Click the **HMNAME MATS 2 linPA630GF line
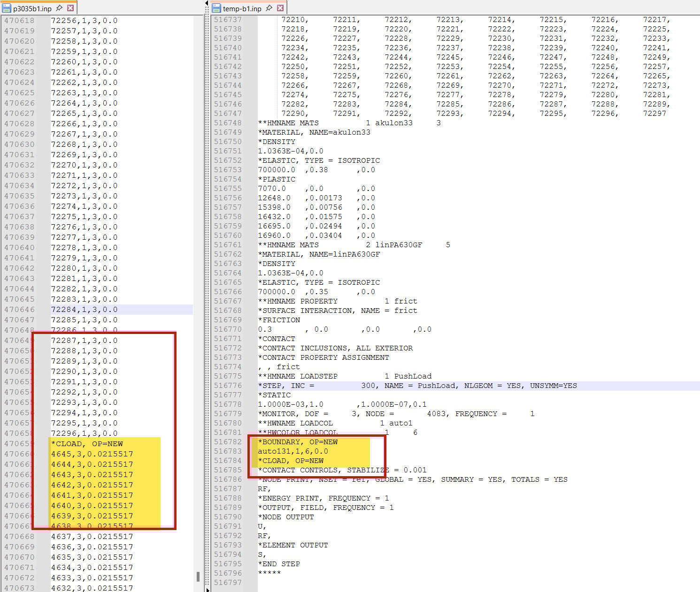The height and width of the screenshot is (592, 700). click(354, 245)
